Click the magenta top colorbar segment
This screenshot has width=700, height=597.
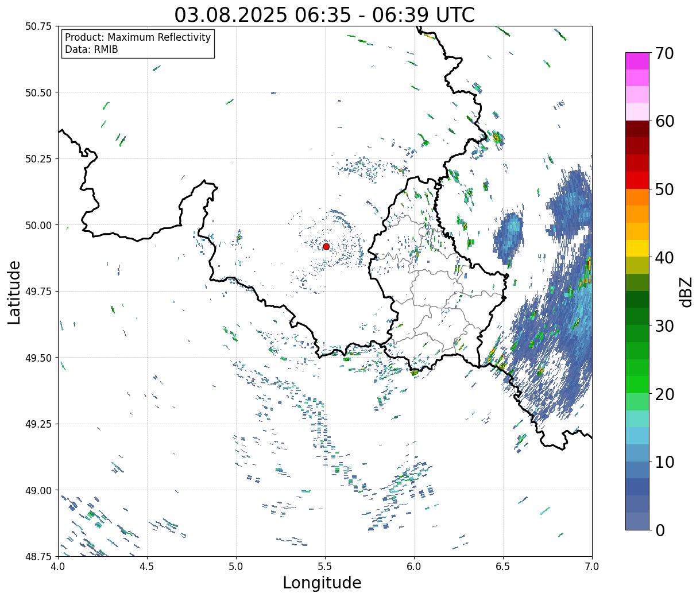pos(637,61)
